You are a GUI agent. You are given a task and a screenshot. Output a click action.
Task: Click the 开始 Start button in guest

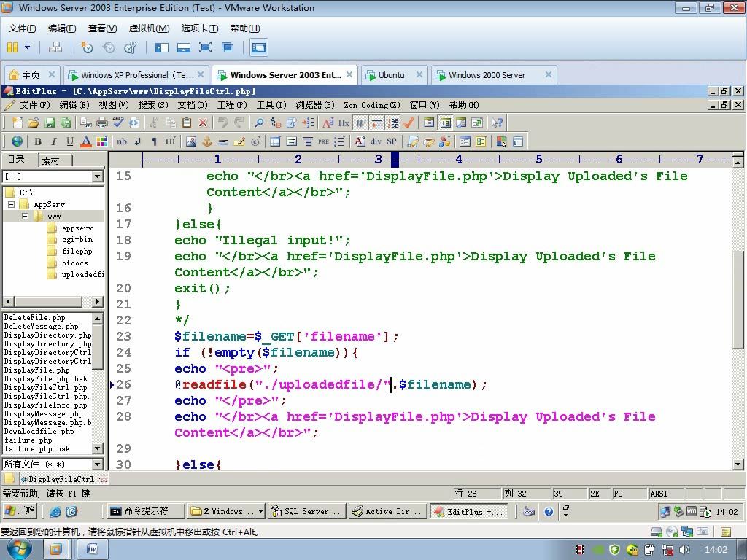coord(20,511)
